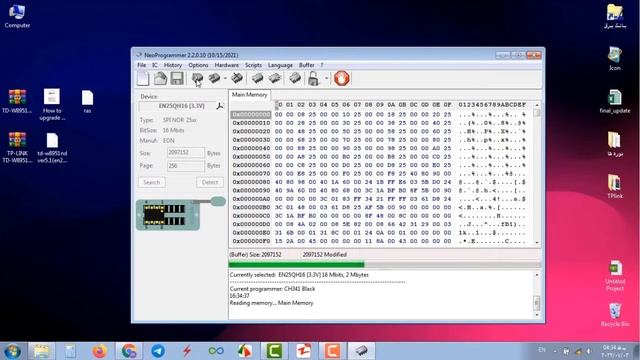This screenshot has height=360, width=640.
Task: Select address row 0x000000F0
Action: 251,241
